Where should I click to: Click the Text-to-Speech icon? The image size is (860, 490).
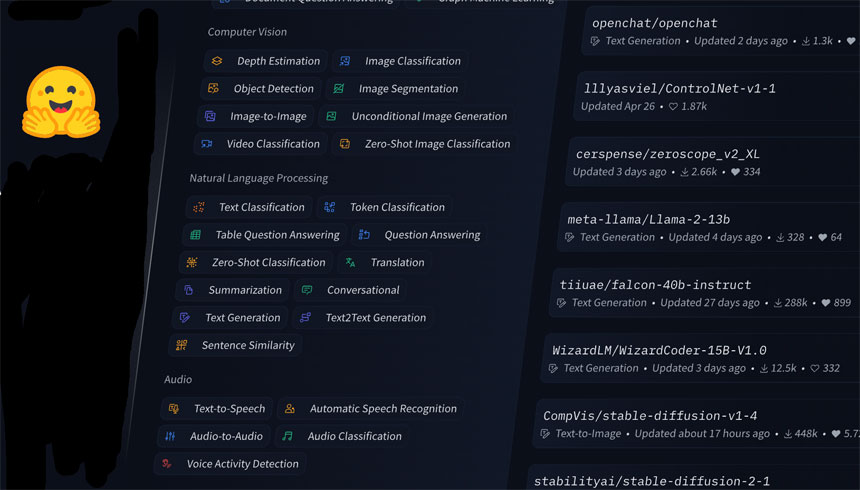click(173, 408)
